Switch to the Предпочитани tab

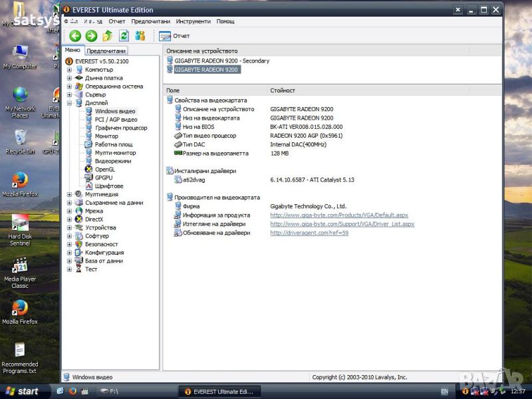(106, 51)
